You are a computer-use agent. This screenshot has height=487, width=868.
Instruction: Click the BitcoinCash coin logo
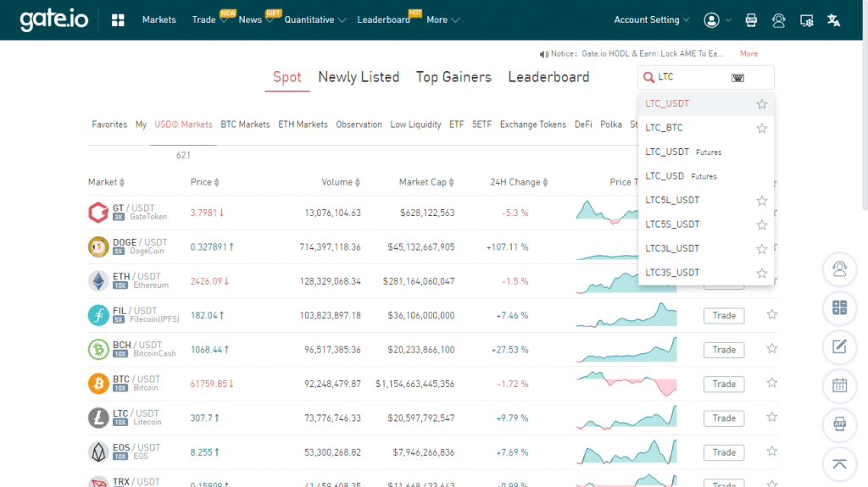click(98, 350)
